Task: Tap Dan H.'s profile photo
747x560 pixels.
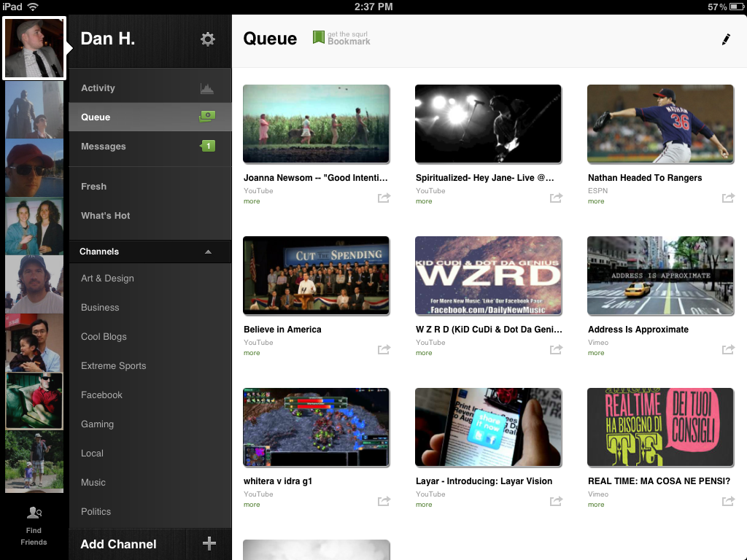Action: pyautogui.click(x=34, y=47)
